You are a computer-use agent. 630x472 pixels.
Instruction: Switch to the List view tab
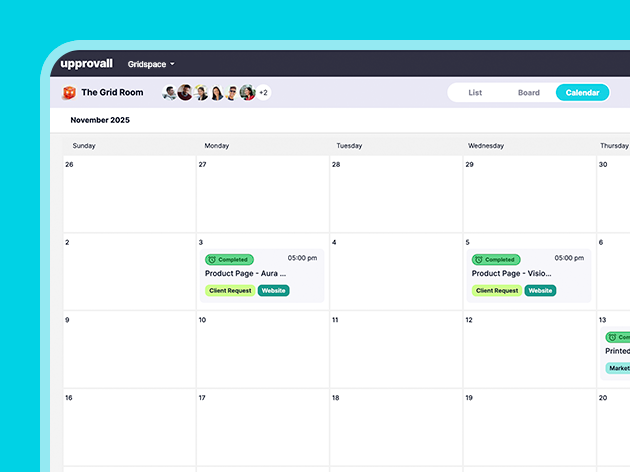tap(475, 93)
